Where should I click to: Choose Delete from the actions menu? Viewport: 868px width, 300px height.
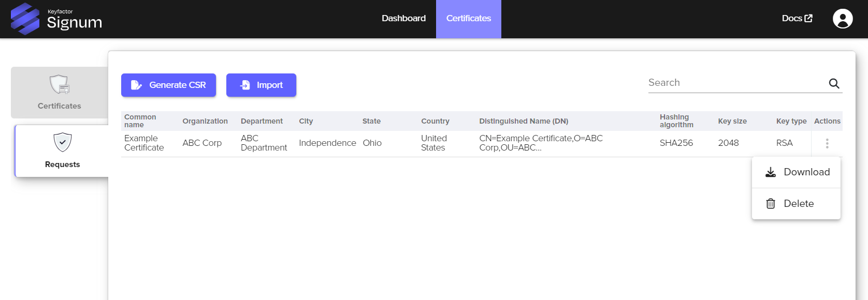pos(798,204)
